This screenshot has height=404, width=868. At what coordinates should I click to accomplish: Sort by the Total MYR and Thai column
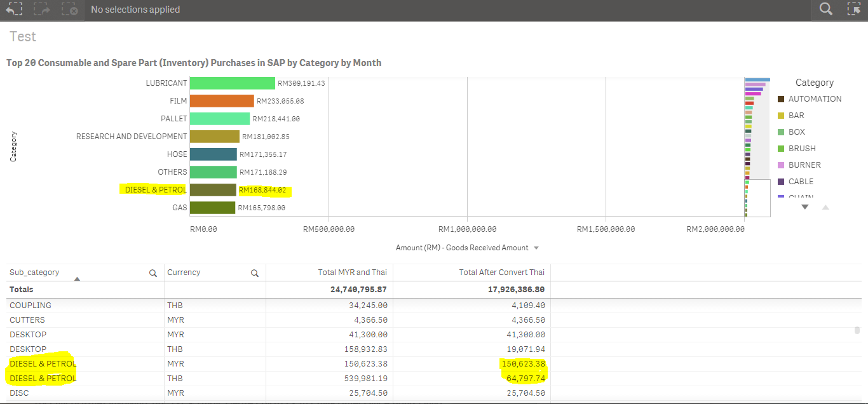click(x=352, y=273)
